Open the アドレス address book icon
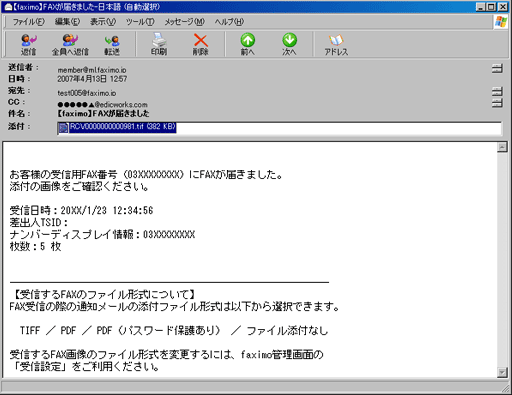Viewport: 512px width, 395px height. coord(336,45)
